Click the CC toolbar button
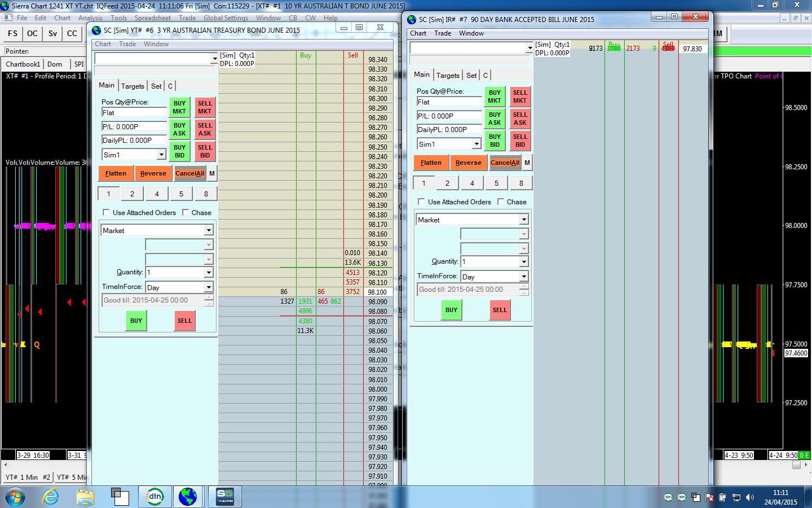 tap(72, 33)
